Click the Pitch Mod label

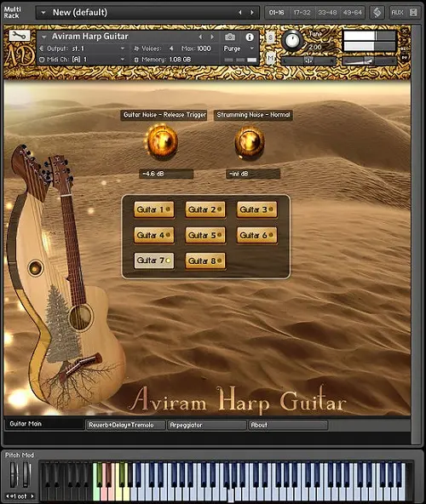20,455
